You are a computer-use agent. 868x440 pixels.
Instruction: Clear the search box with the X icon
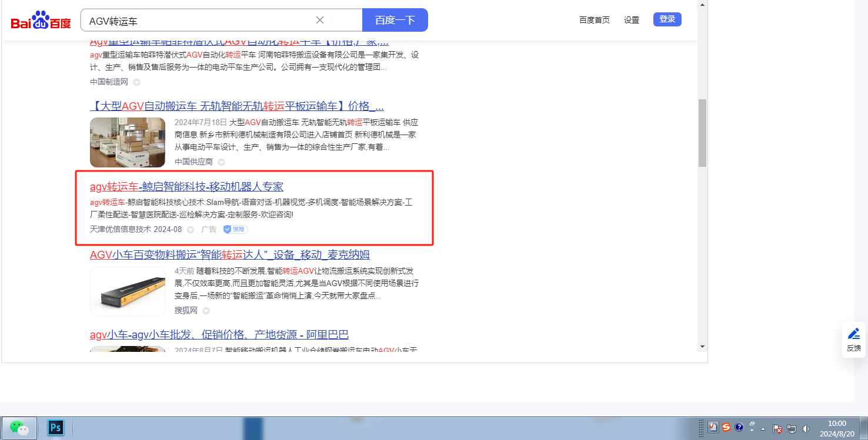(320, 20)
